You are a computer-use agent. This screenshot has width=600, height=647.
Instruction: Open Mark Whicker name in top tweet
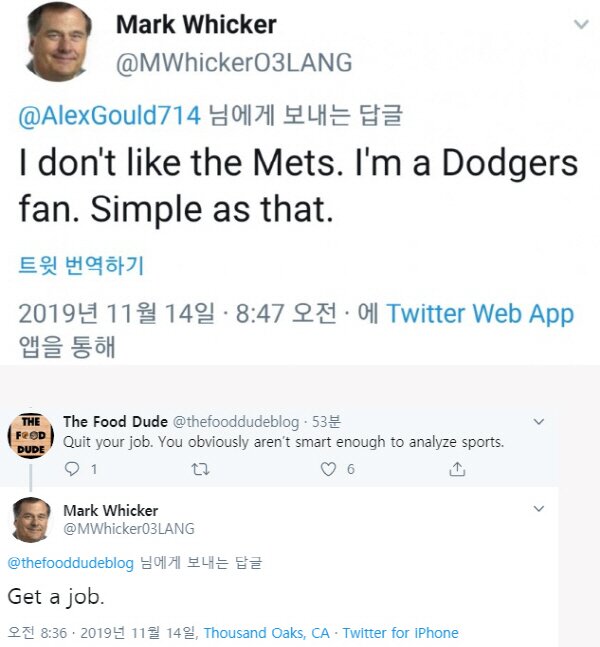pos(196,23)
